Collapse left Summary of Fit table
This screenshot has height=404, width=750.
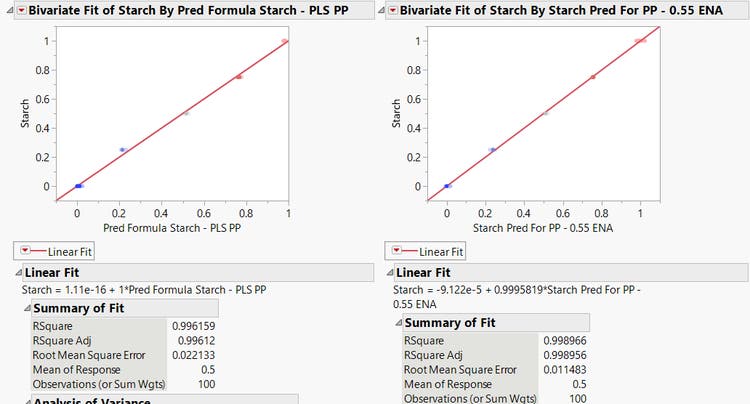(27, 308)
